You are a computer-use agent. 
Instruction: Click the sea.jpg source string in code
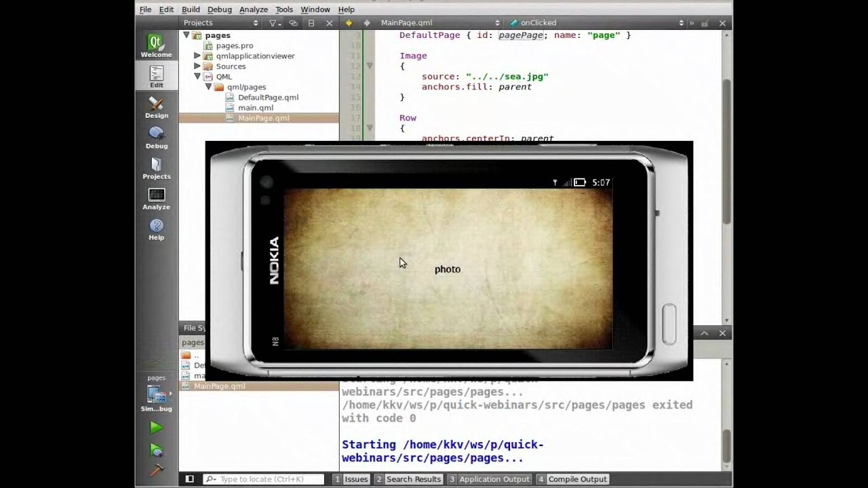point(507,77)
